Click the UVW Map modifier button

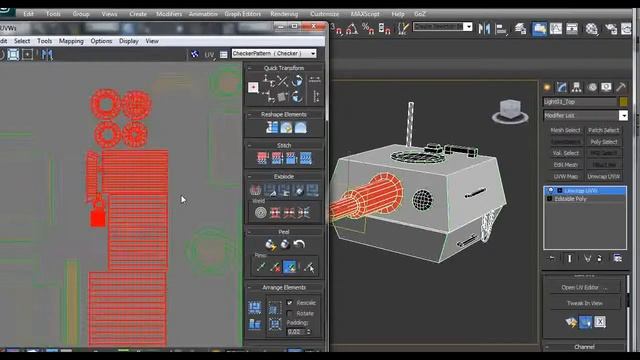click(565, 176)
